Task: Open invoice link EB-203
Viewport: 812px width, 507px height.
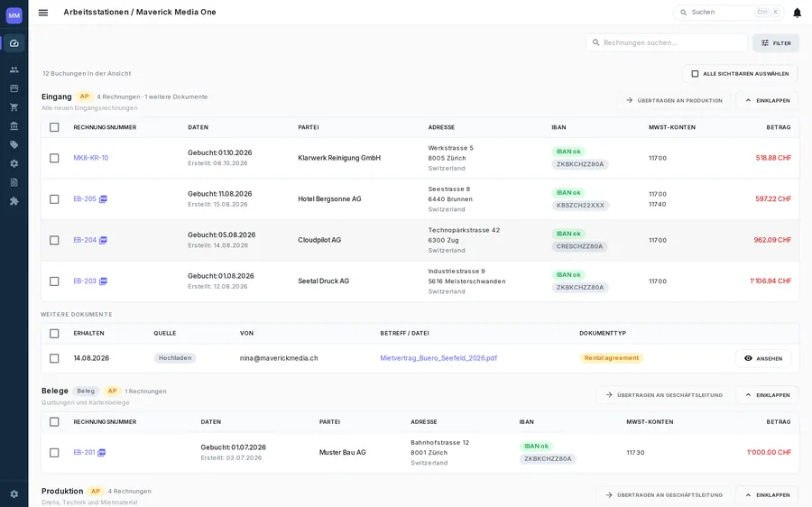Action: tap(85, 281)
